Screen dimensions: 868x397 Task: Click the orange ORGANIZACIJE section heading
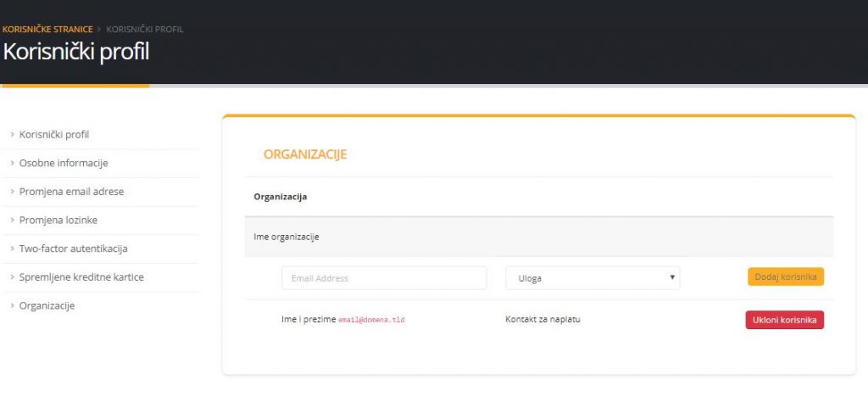[x=305, y=154]
